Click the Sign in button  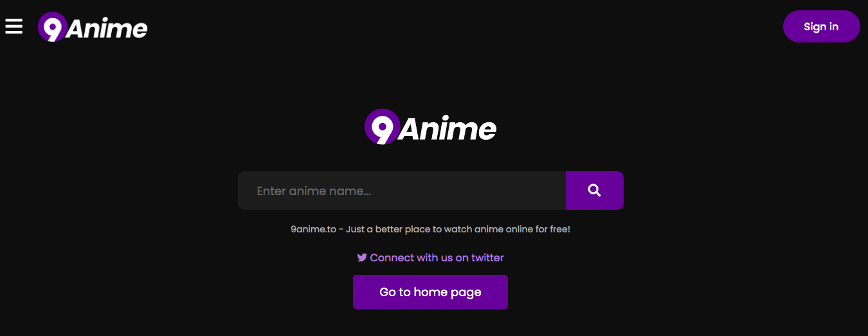821,26
